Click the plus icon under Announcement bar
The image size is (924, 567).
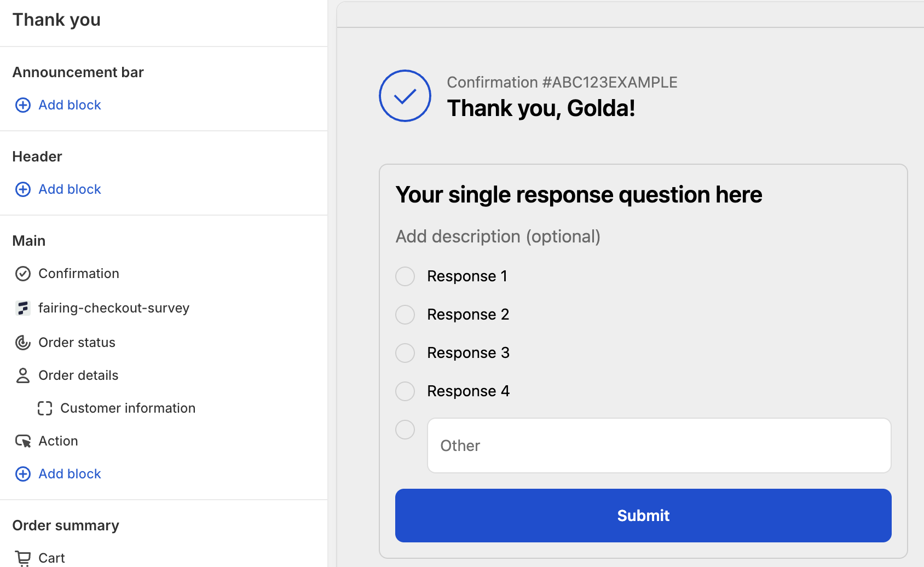pyautogui.click(x=23, y=105)
